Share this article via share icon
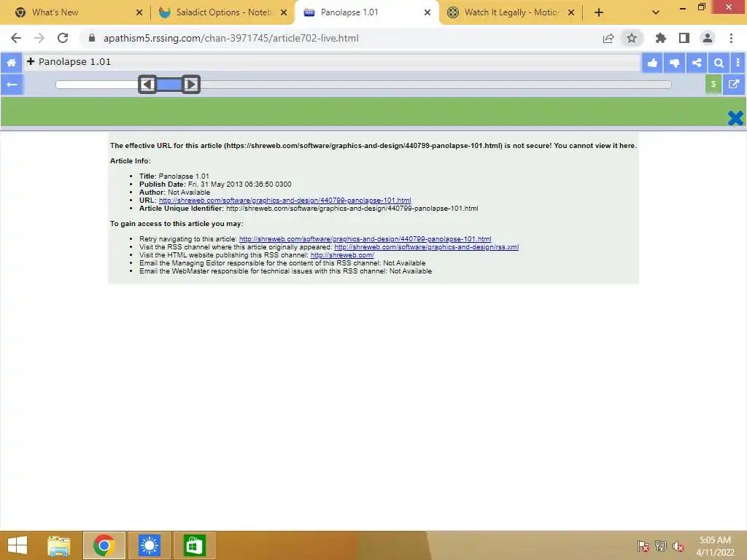This screenshot has height=560, width=747. [697, 63]
